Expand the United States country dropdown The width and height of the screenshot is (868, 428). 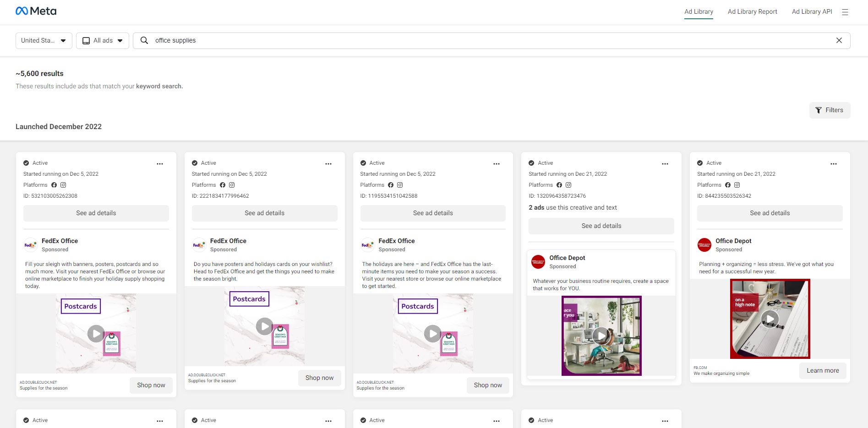(x=44, y=40)
